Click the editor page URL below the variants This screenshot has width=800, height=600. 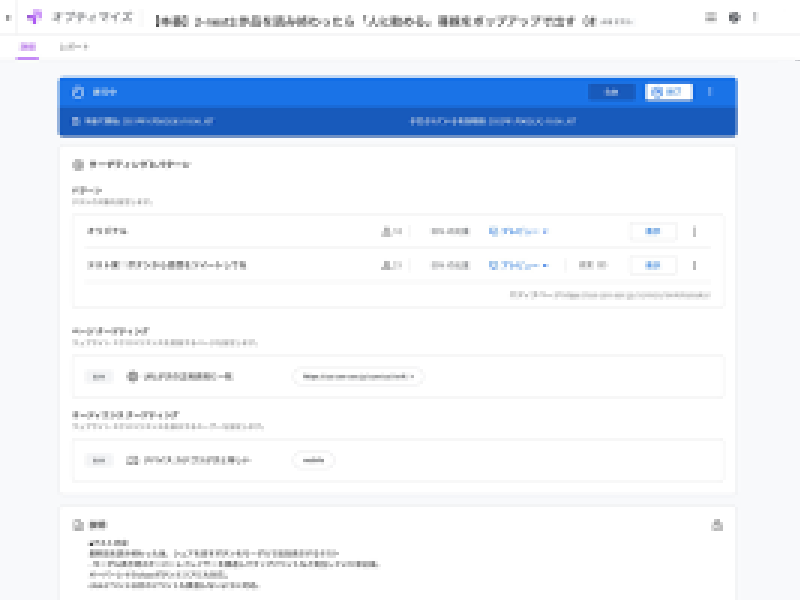coord(610,295)
